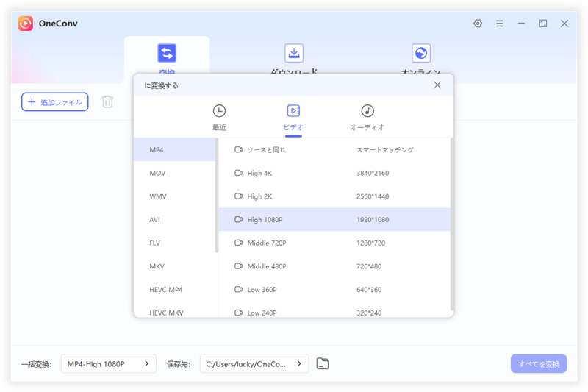This screenshot has height=392, width=588.
Task: Open settings gear in title bar
Action: pyautogui.click(x=477, y=24)
